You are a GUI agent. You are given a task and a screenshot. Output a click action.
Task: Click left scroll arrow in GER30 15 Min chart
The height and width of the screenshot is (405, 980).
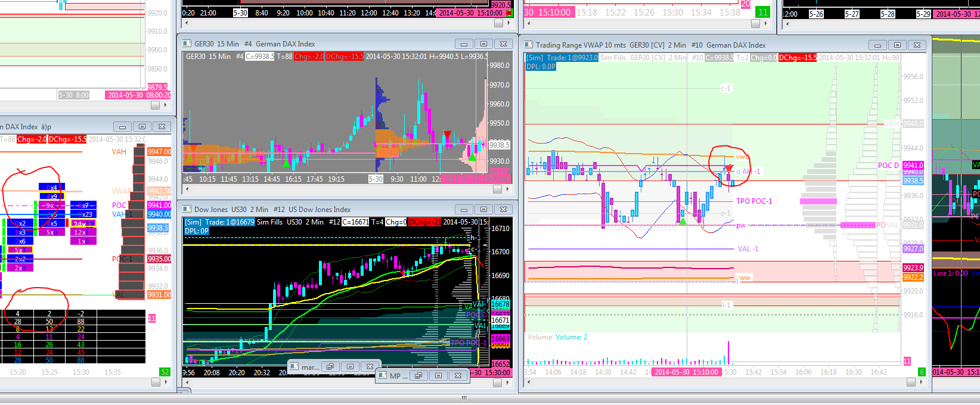tap(187, 189)
